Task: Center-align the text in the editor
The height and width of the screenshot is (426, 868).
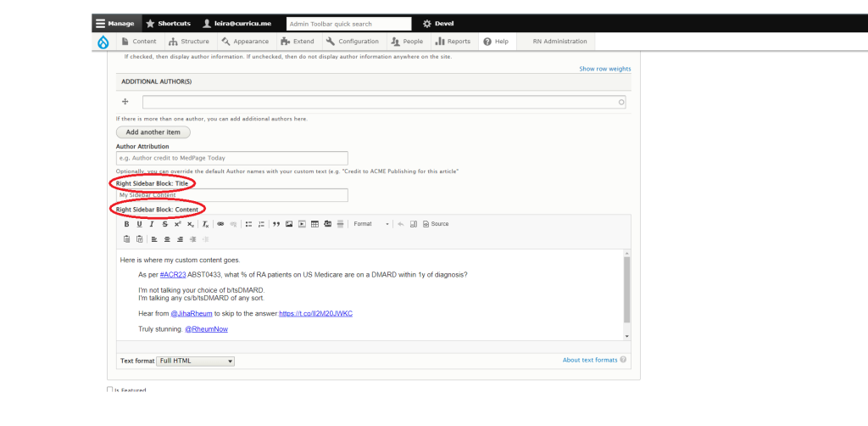Action: click(167, 239)
